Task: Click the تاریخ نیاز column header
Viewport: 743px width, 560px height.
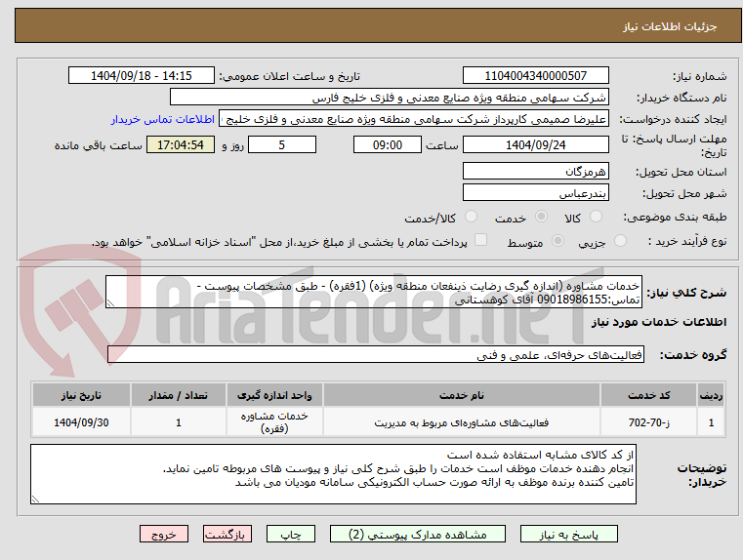Action: point(81,395)
